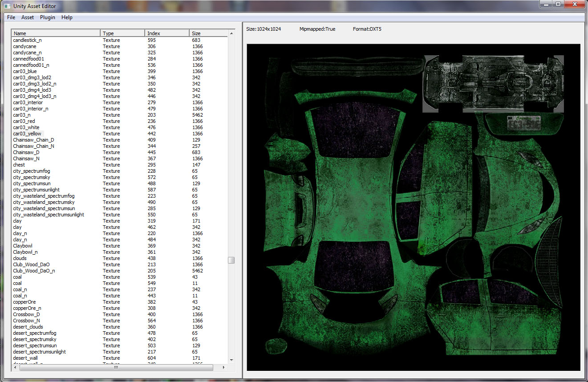This screenshot has width=588, height=382.
Task: Select the copperOre row
Action: (x=119, y=302)
